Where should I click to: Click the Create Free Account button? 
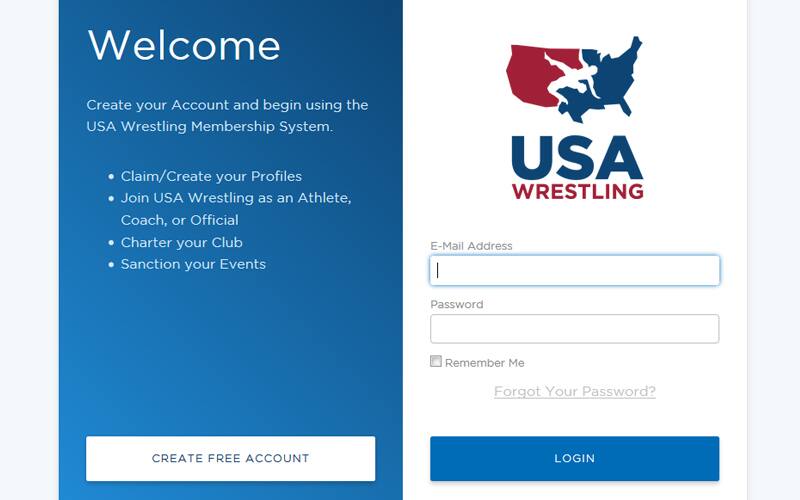[231, 458]
